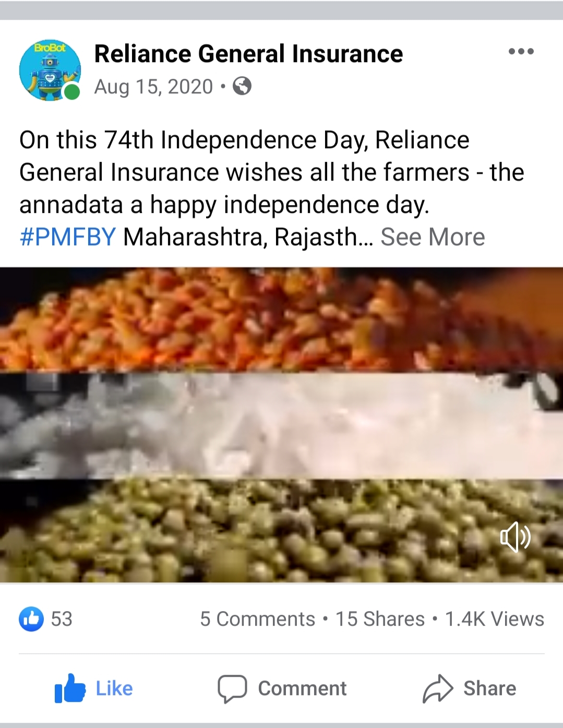Tap the Like button label
This screenshot has height=728, width=563.
coord(114,688)
